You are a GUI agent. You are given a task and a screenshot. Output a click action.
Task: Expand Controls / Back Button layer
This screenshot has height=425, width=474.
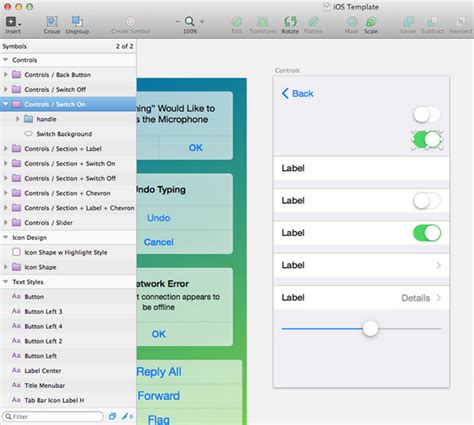[5, 74]
